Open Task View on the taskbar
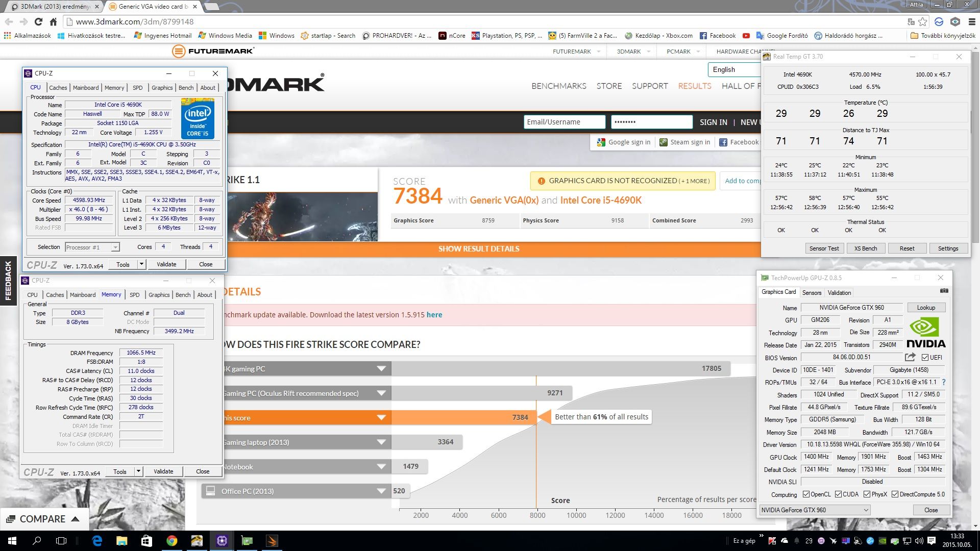980x551 pixels. click(61, 541)
